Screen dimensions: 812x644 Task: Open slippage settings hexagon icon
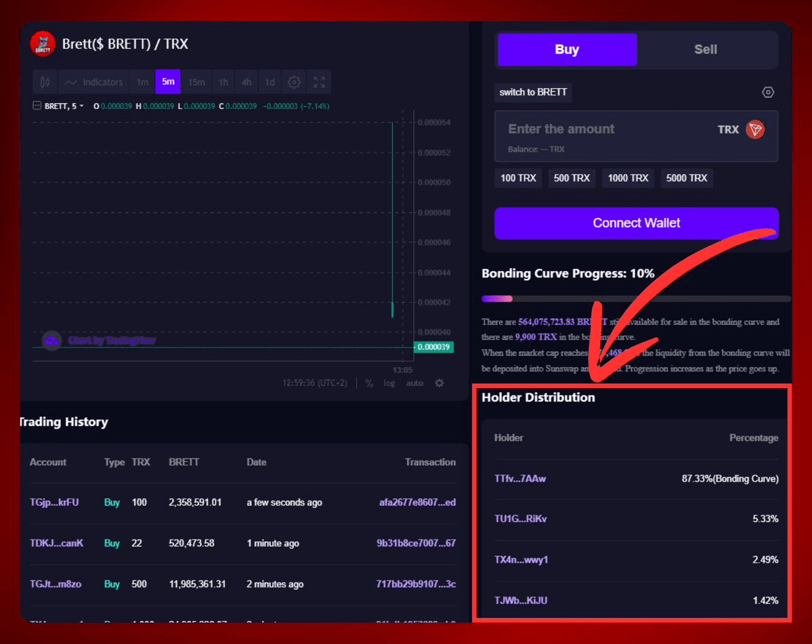pyautogui.click(x=767, y=92)
